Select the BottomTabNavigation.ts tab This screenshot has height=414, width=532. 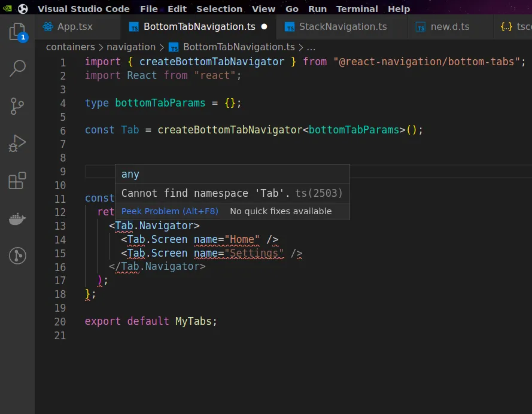coord(199,26)
